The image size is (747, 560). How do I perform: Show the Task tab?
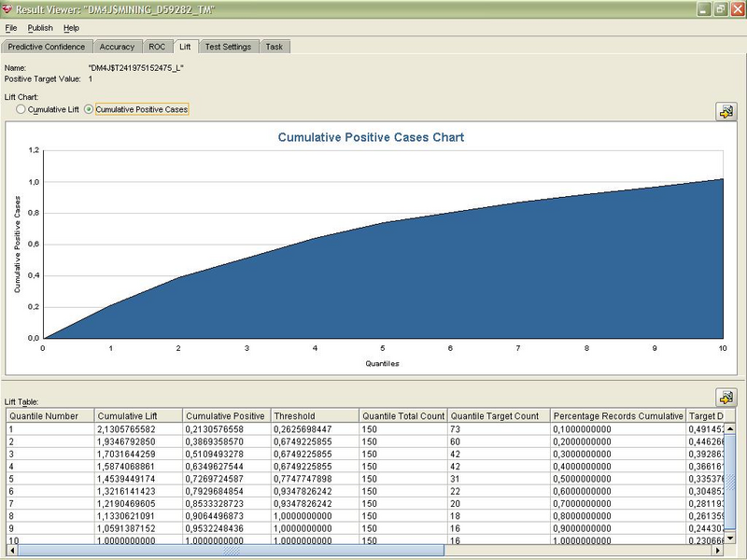(274, 46)
